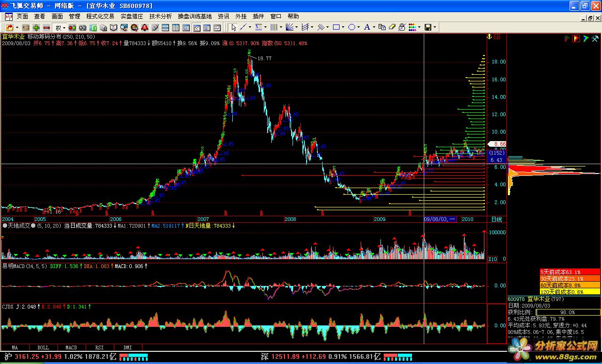The image size is (602, 364).
Task: Click the 2009/08/03 date marker on timeline
Action: point(439,219)
